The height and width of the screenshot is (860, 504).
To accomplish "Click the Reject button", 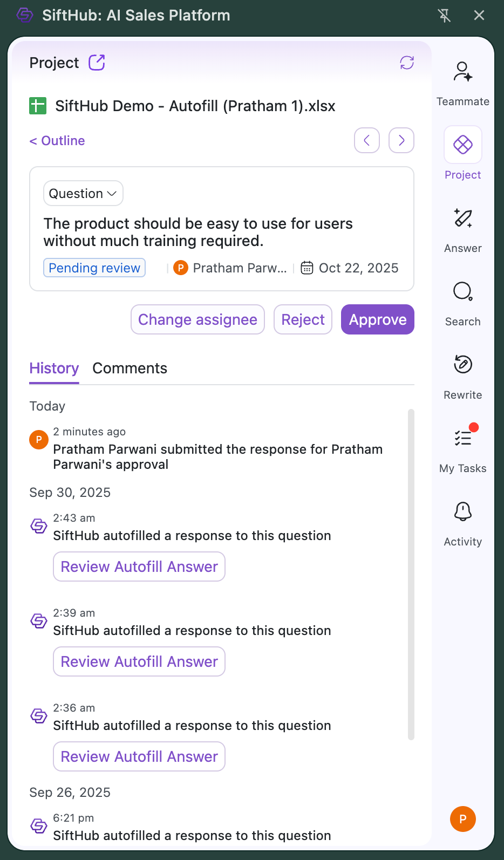I will pyautogui.click(x=303, y=319).
